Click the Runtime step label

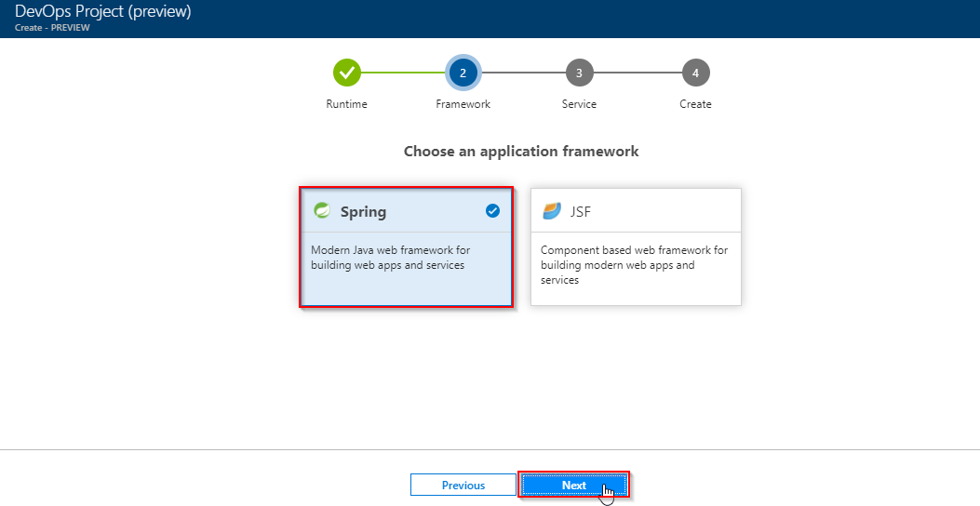click(347, 104)
